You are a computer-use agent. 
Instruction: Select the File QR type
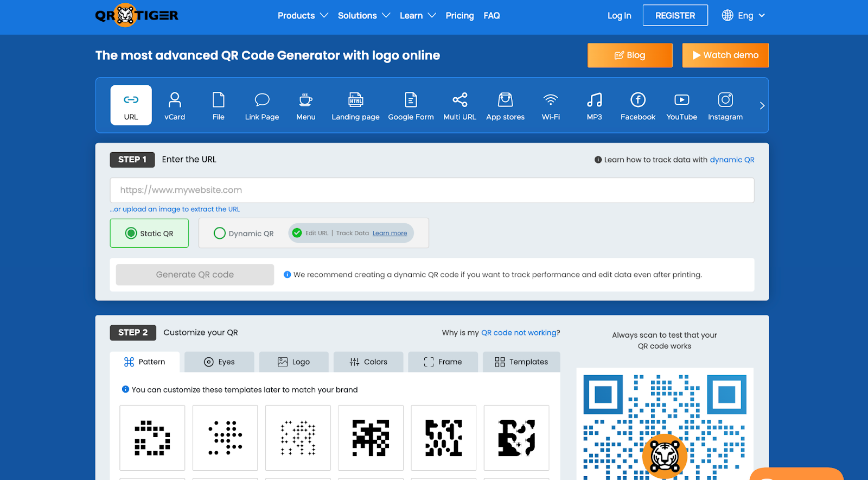tap(218, 105)
